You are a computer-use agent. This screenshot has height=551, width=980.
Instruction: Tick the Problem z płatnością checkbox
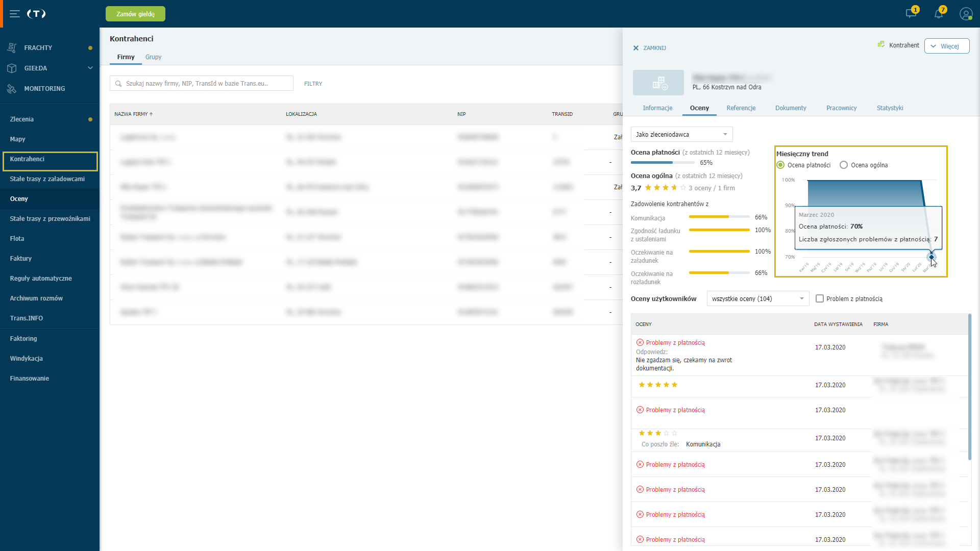click(x=820, y=298)
